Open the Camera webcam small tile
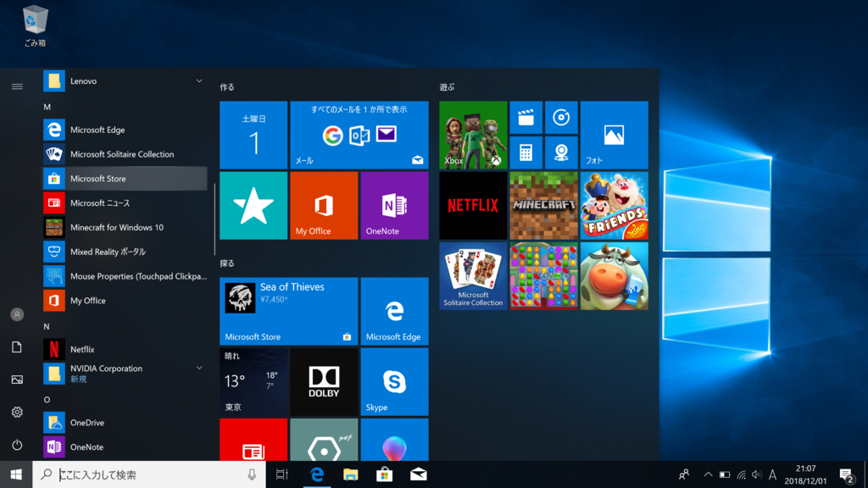This screenshot has height=488, width=868. tap(561, 152)
